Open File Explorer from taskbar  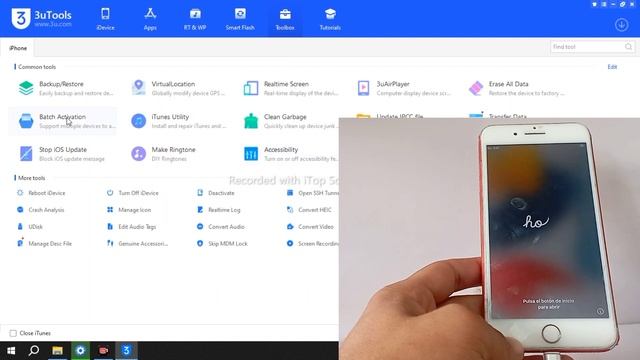(57, 351)
